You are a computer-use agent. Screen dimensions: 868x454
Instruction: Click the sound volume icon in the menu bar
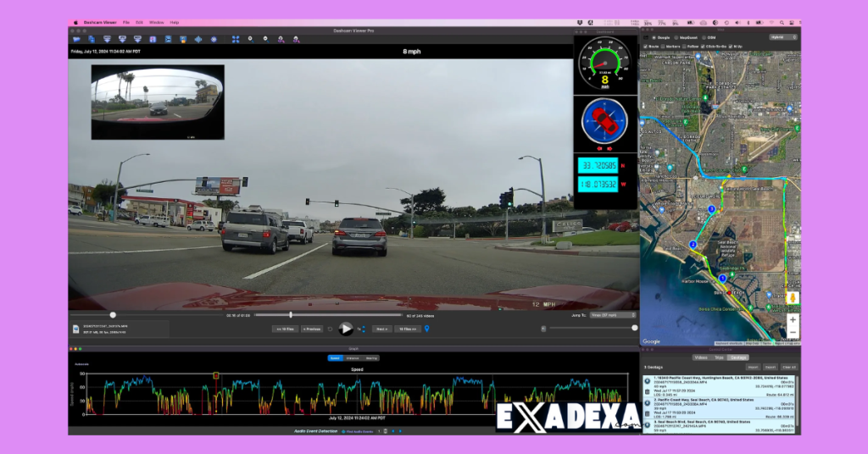click(737, 23)
